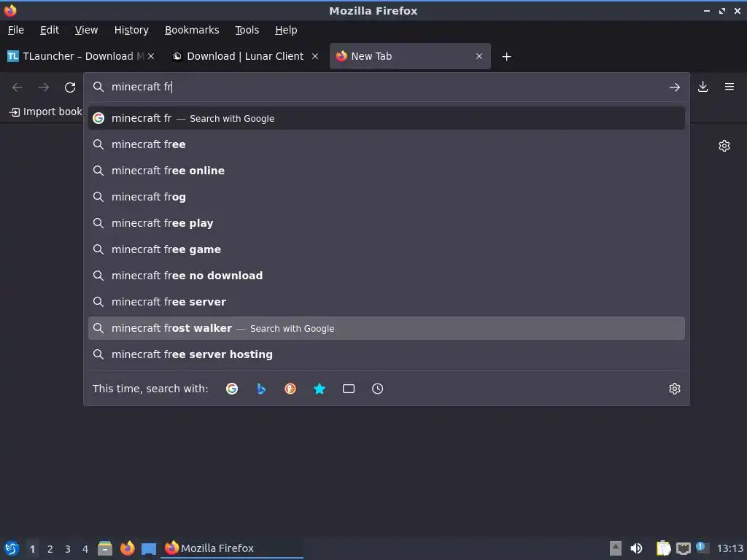
Task: Search this time with Google
Action: (x=232, y=389)
